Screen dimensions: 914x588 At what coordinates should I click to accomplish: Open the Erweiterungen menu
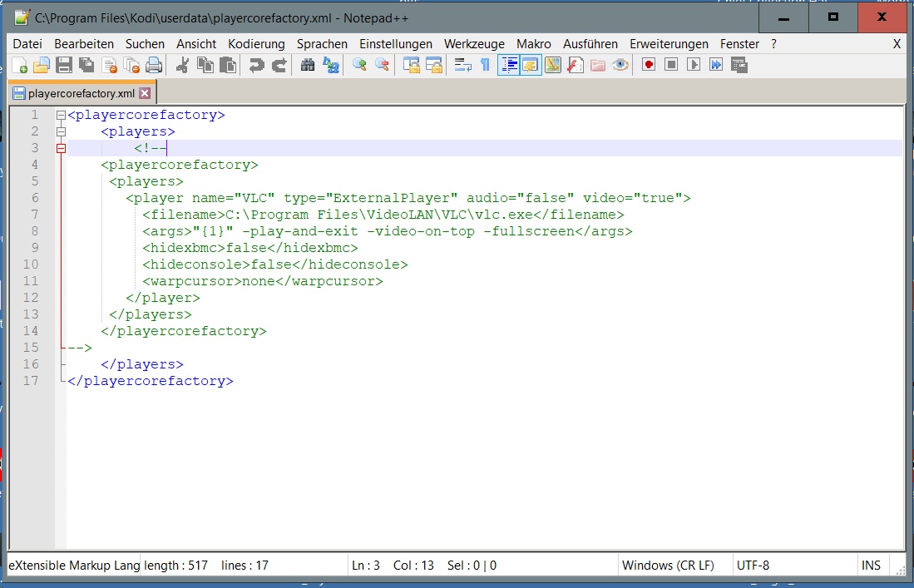point(669,44)
